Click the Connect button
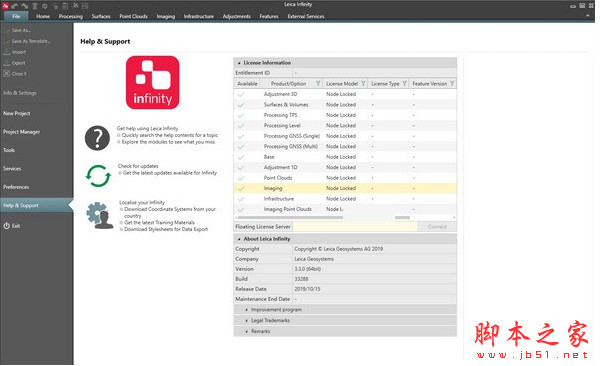This screenshot has width=600, height=366. point(437,227)
